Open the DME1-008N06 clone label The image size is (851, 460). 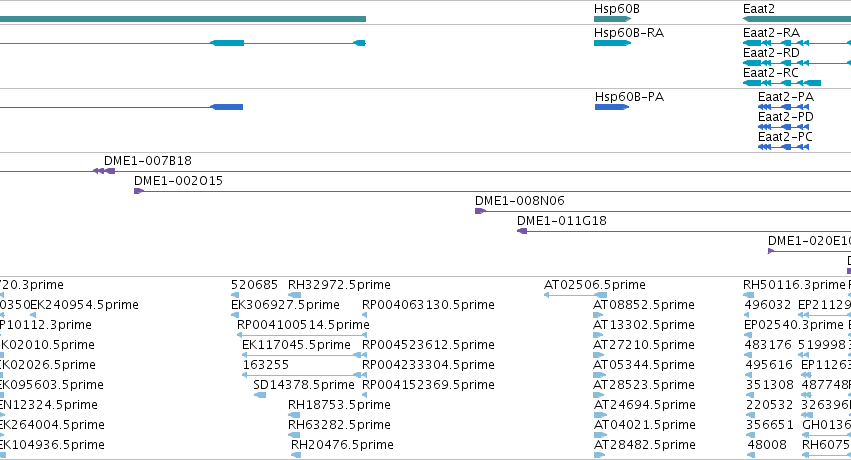coord(520,201)
